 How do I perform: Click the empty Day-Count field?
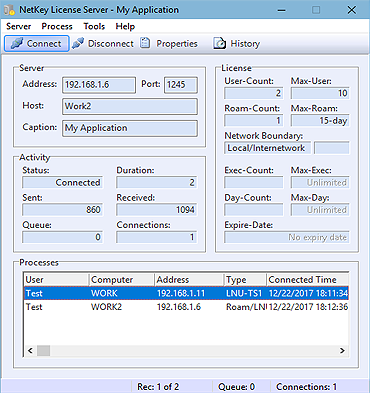[x=254, y=210]
